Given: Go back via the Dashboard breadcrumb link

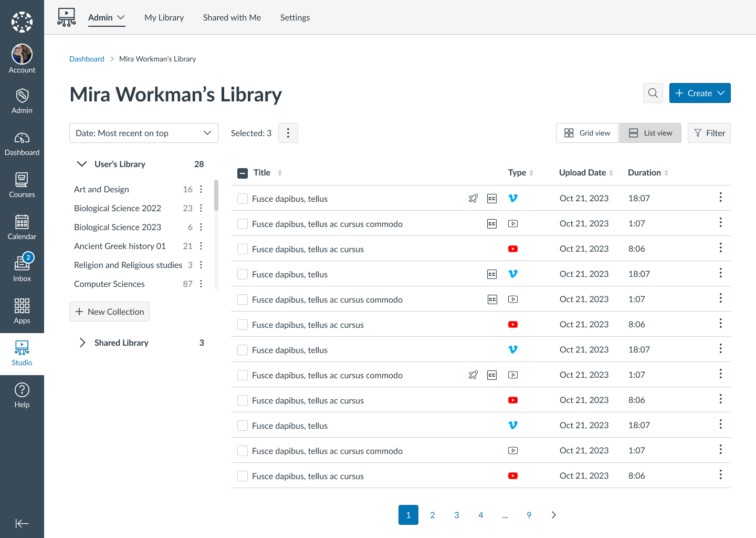Looking at the screenshot, I should coord(87,59).
